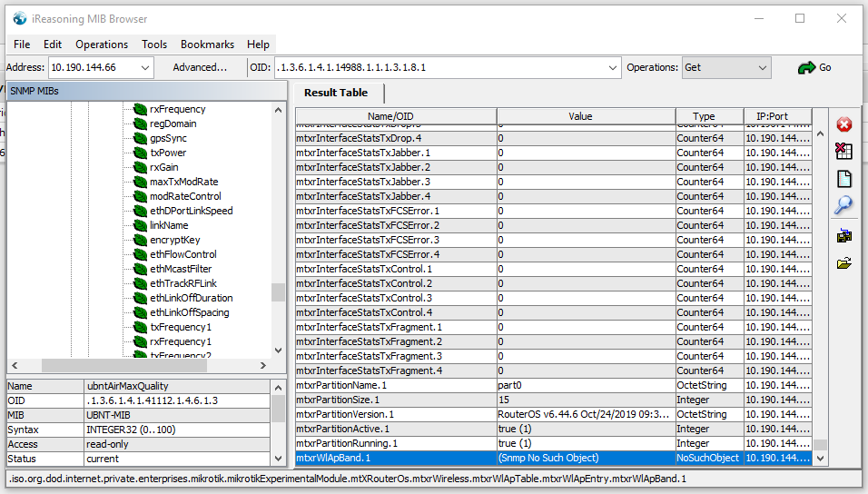Click the save results floppy icon

pos(843,236)
